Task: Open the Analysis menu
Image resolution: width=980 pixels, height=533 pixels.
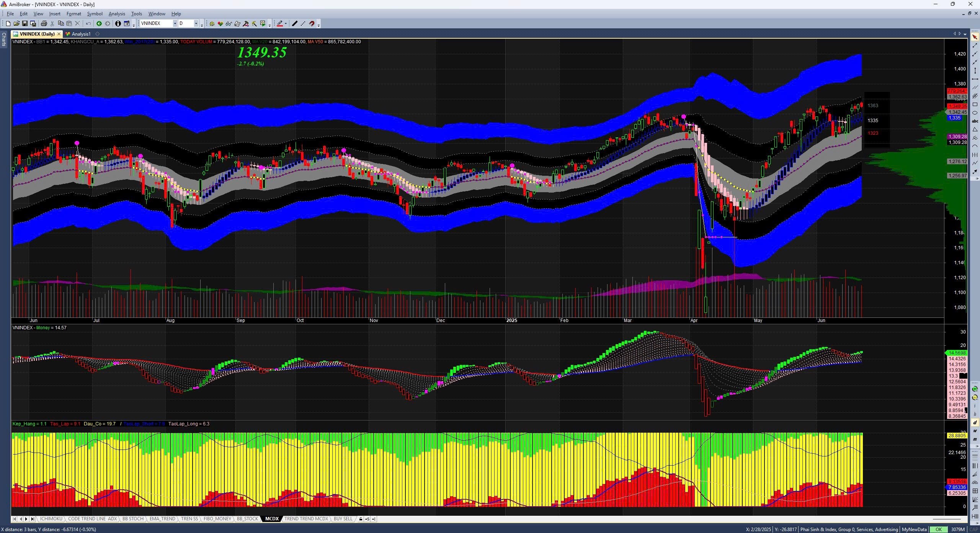Action: coord(117,14)
